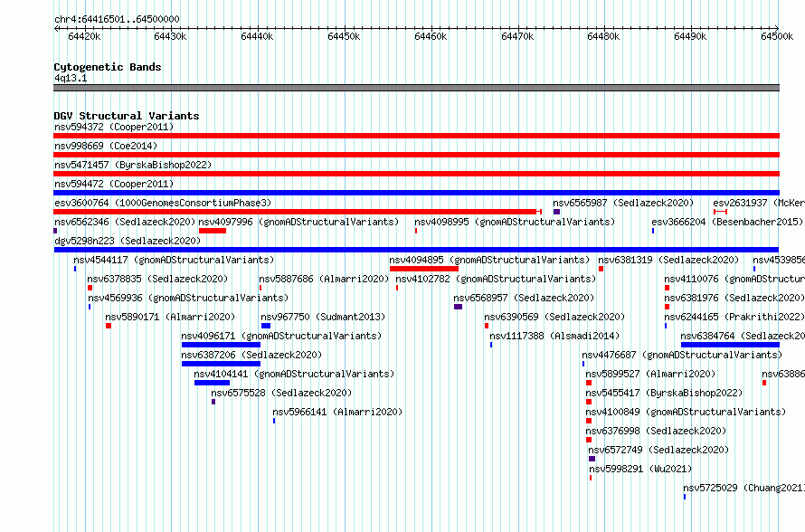
Task: Select nsv594472 (Cooper2011) label
Action: tap(114, 184)
